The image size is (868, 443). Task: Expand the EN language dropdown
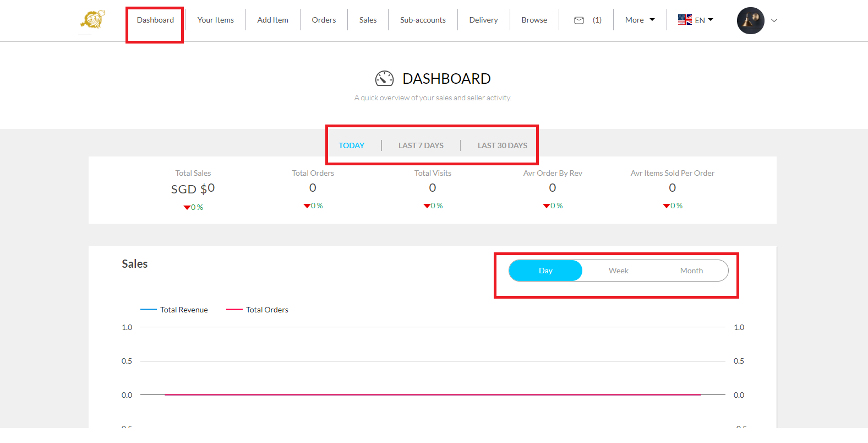coord(704,20)
